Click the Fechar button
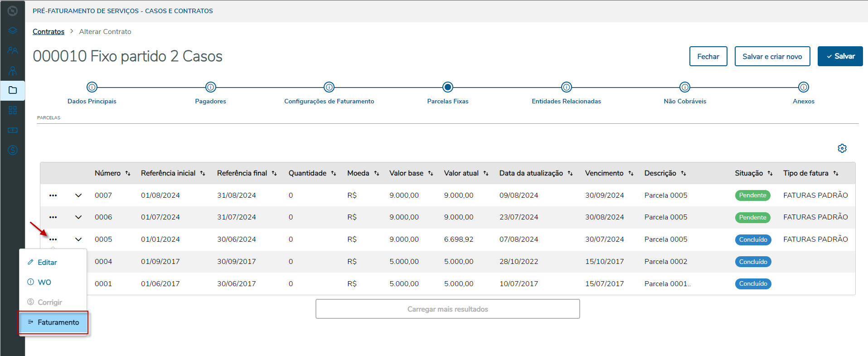 point(708,56)
